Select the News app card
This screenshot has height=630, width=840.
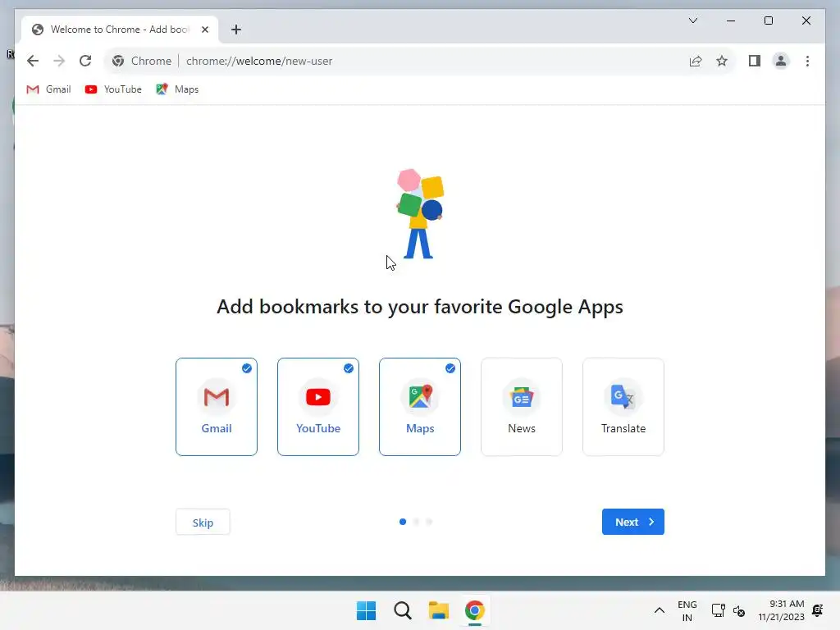pyautogui.click(x=522, y=407)
